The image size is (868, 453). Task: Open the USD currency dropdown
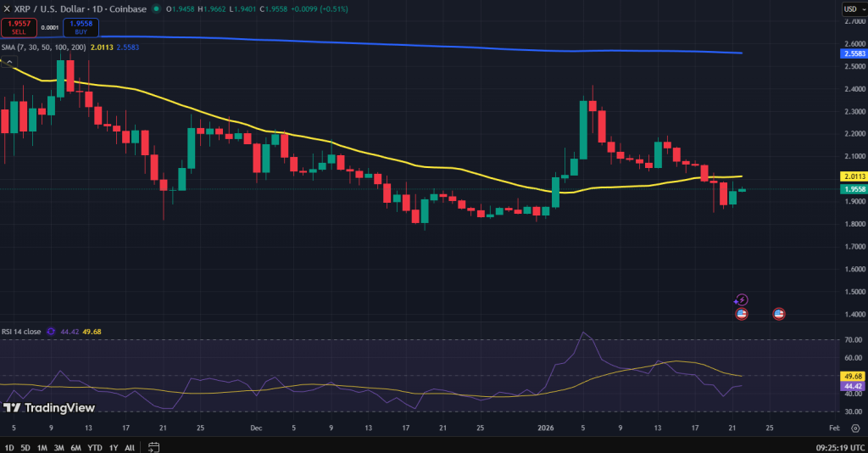[854, 8]
